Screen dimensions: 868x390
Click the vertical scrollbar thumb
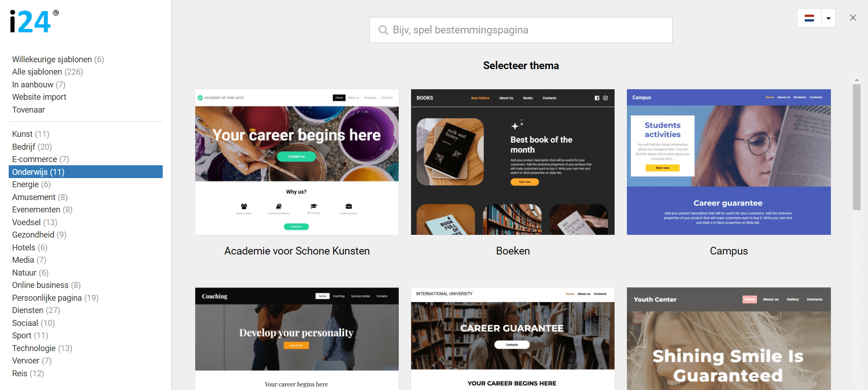[x=857, y=147]
